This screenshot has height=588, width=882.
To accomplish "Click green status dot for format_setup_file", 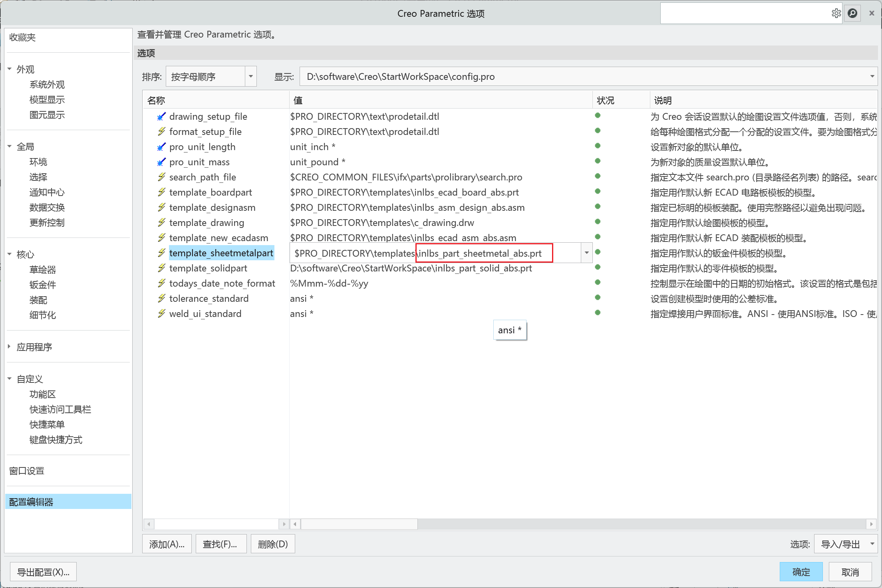I will (598, 131).
